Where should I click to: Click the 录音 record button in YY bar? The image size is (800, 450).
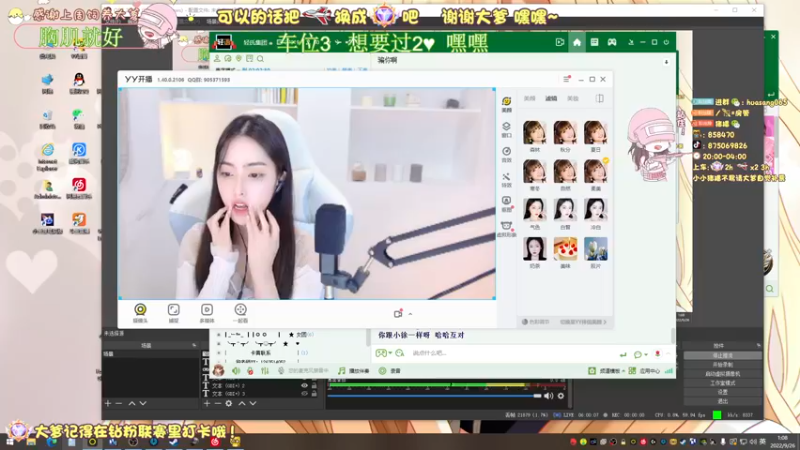[390, 371]
